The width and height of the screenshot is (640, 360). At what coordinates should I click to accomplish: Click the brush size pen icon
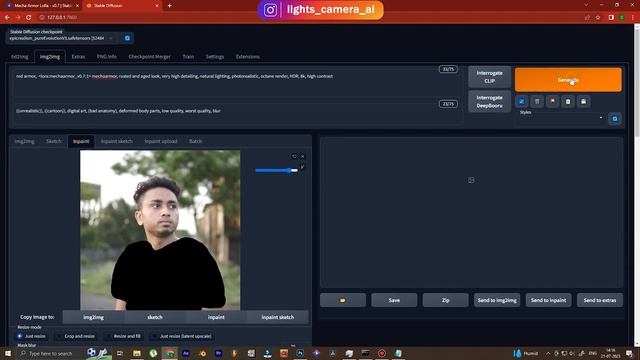coord(302,167)
